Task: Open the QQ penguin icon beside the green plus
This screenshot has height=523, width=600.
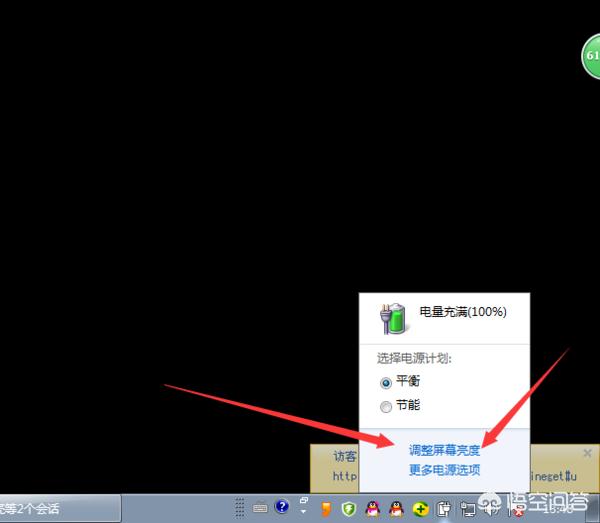Action: pyautogui.click(x=396, y=509)
